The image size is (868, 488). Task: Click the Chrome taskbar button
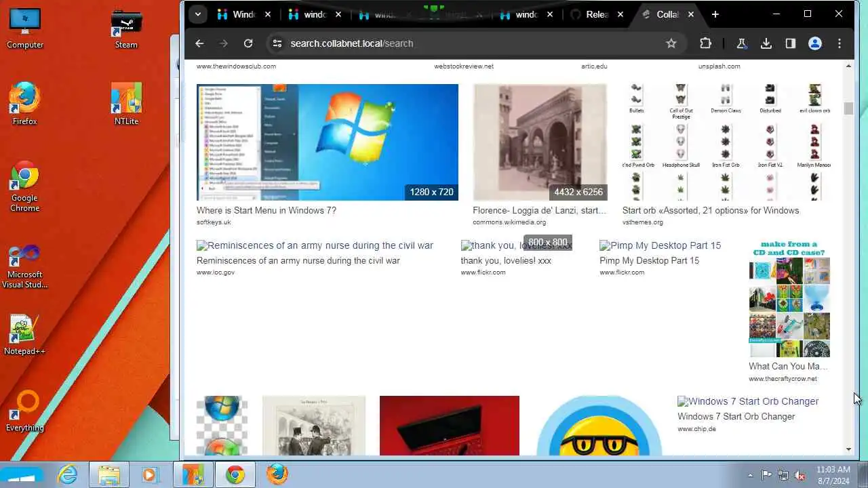235,475
